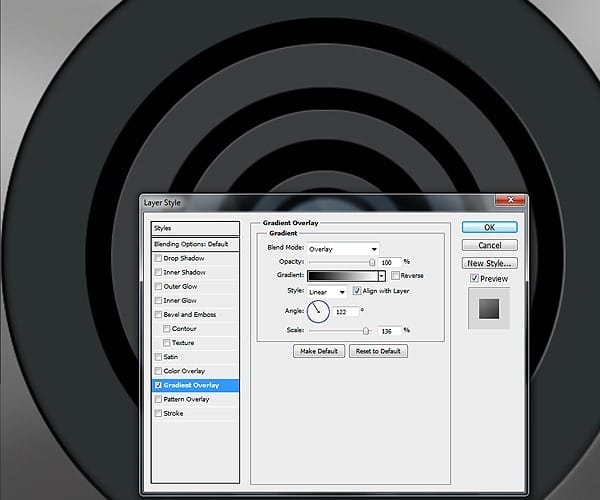The image size is (600, 500).
Task: Select the Styles list header
Action: (x=195, y=228)
